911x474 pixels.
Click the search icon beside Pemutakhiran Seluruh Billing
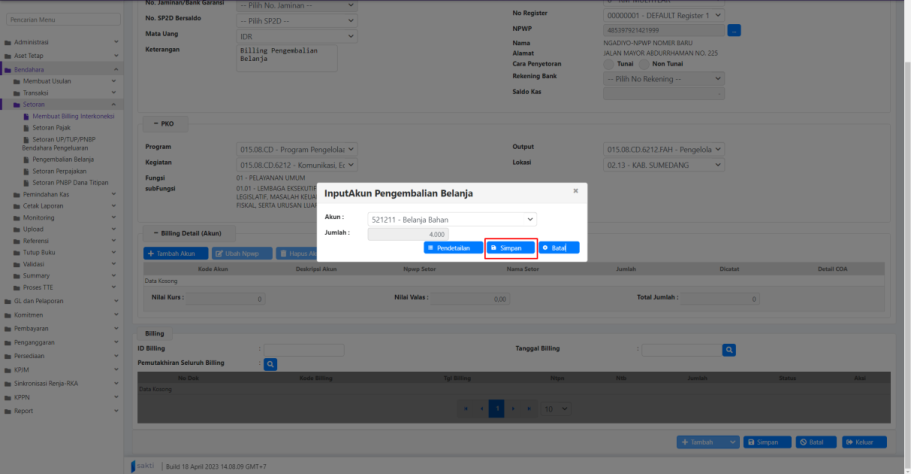[x=270, y=364]
